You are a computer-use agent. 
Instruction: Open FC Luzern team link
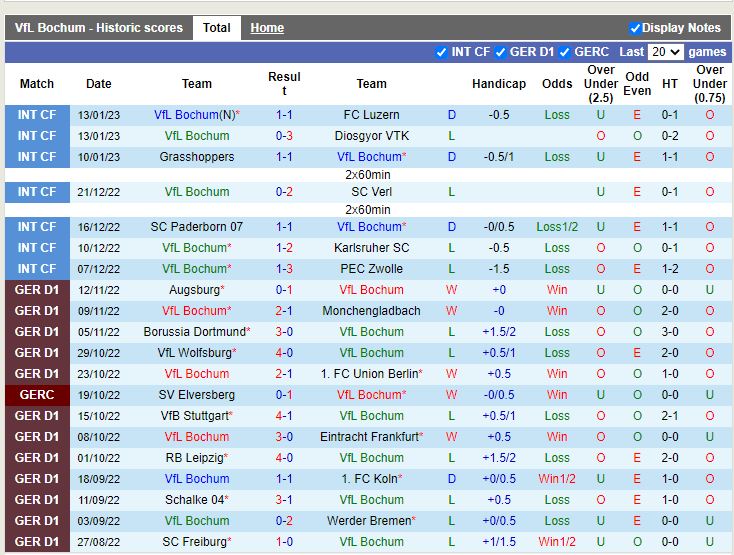click(x=371, y=115)
